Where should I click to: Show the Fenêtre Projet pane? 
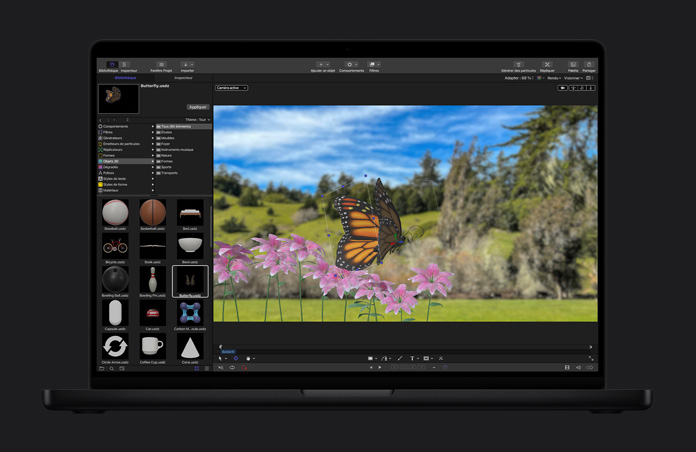[x=161, y=65]
